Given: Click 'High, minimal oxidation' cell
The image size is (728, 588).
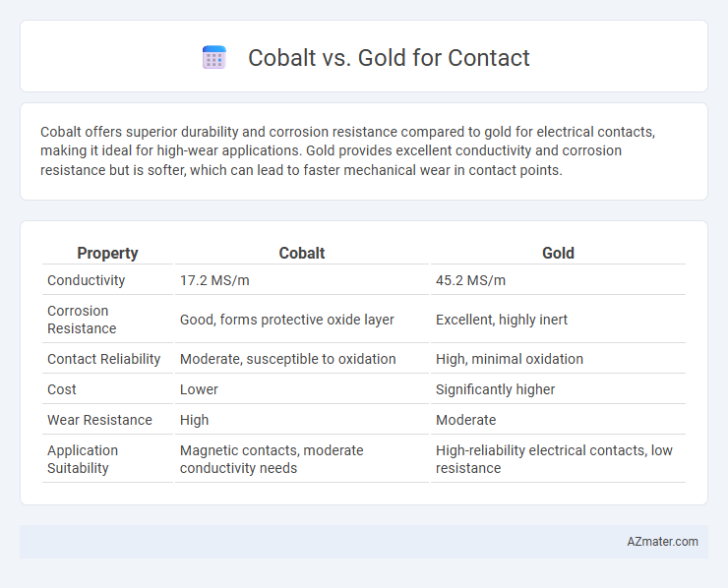Looking at the screenshot, I should pyautogui.click(x=558, y=359).
